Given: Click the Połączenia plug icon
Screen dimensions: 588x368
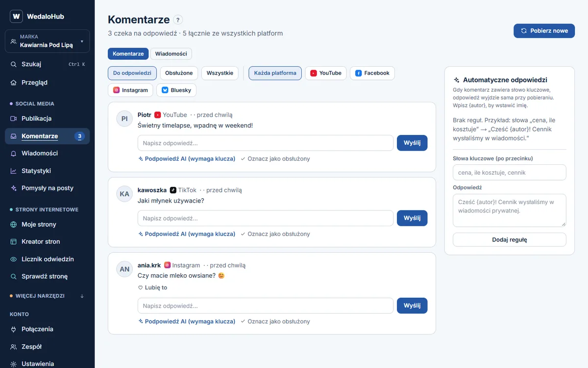Looking at the screenshot, I should 14,329.
